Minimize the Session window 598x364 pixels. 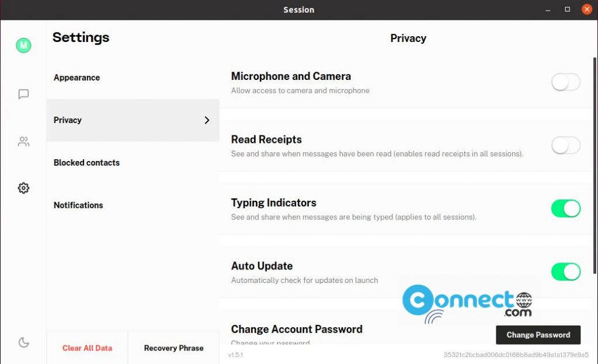(x=548, y=9)
